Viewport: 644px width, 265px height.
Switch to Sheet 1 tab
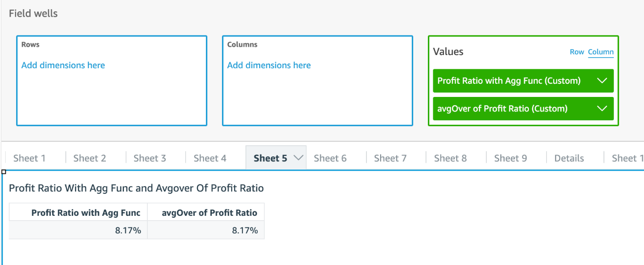pyautogui.click(x=29, y=158)
